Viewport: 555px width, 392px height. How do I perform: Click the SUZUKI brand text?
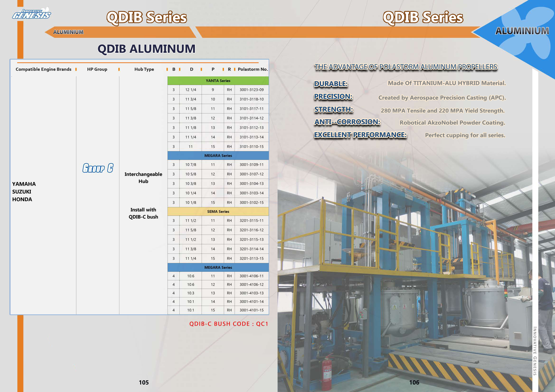(22, 192)
